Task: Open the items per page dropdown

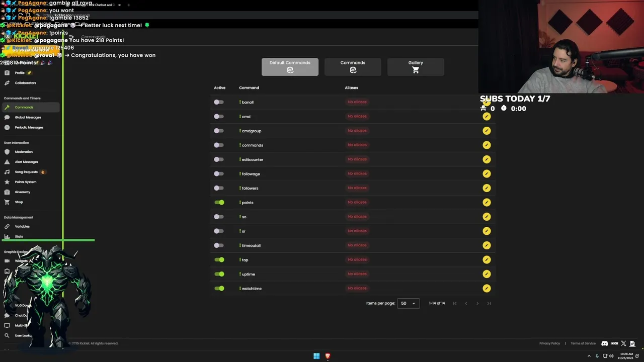Action: (408, 303)
